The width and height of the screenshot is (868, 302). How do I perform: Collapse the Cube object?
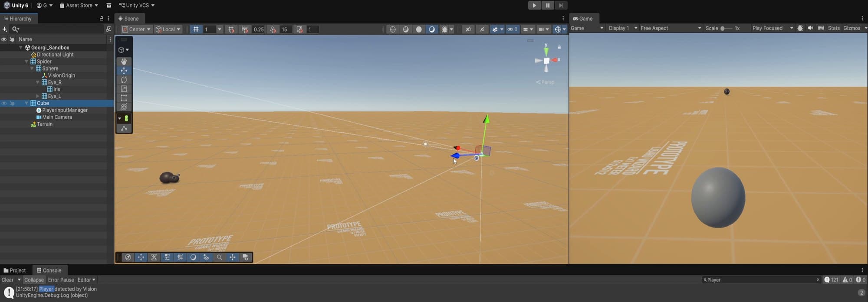coord(26,103)
